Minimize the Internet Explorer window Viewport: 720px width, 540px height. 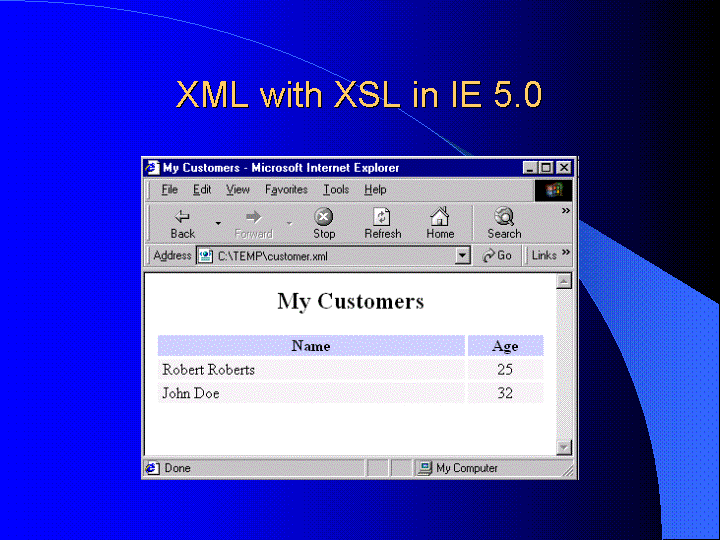click(530, 168)
